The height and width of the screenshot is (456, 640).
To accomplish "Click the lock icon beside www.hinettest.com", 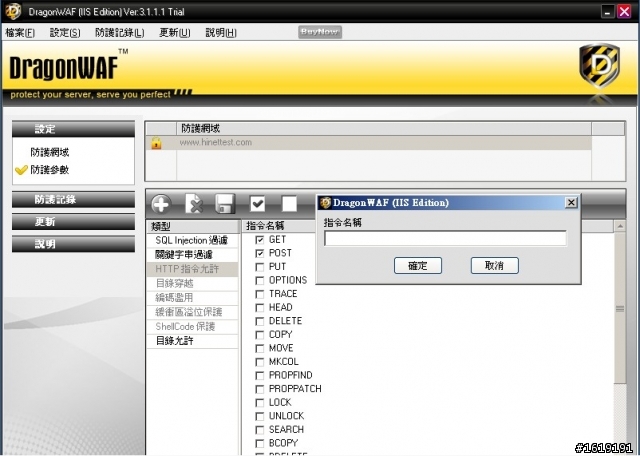I will (x=156, y=143).
